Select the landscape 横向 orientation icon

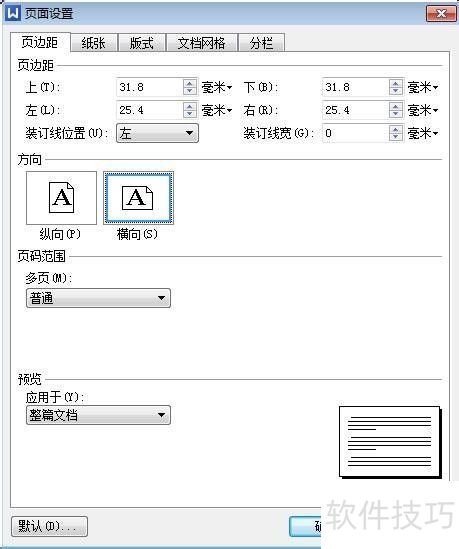point(138,198)
